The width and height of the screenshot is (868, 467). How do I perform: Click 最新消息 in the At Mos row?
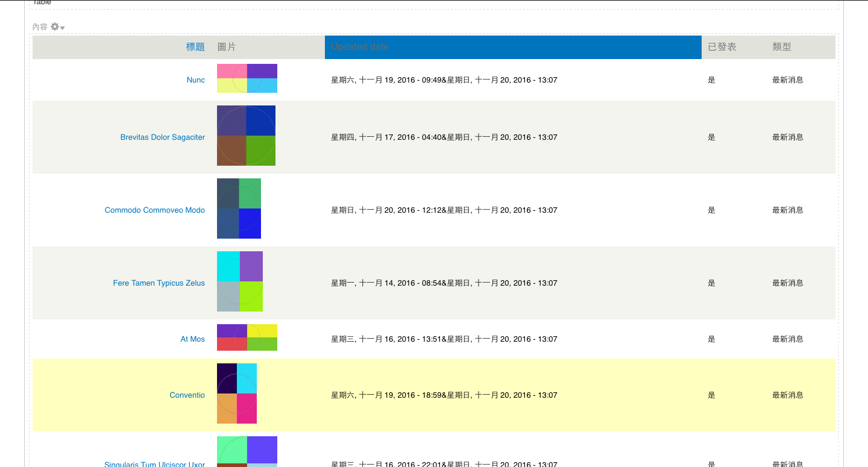pos(788,339)
